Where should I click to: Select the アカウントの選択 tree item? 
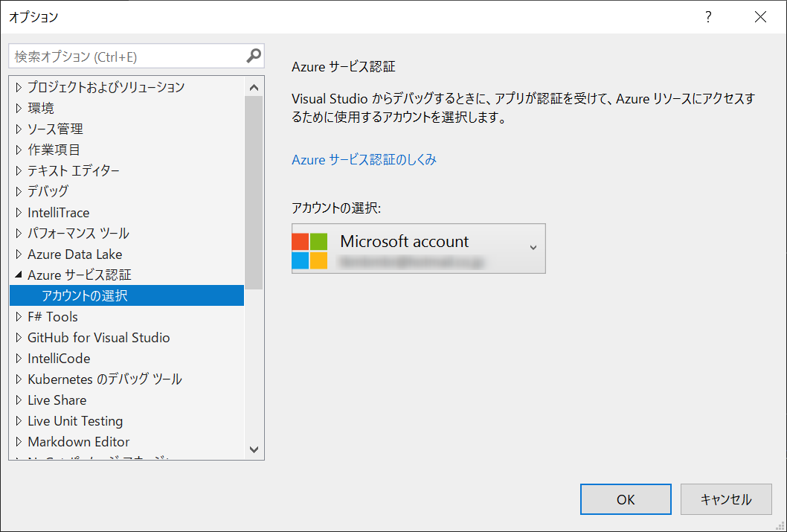pyautogui.click(x=126, y=295)
